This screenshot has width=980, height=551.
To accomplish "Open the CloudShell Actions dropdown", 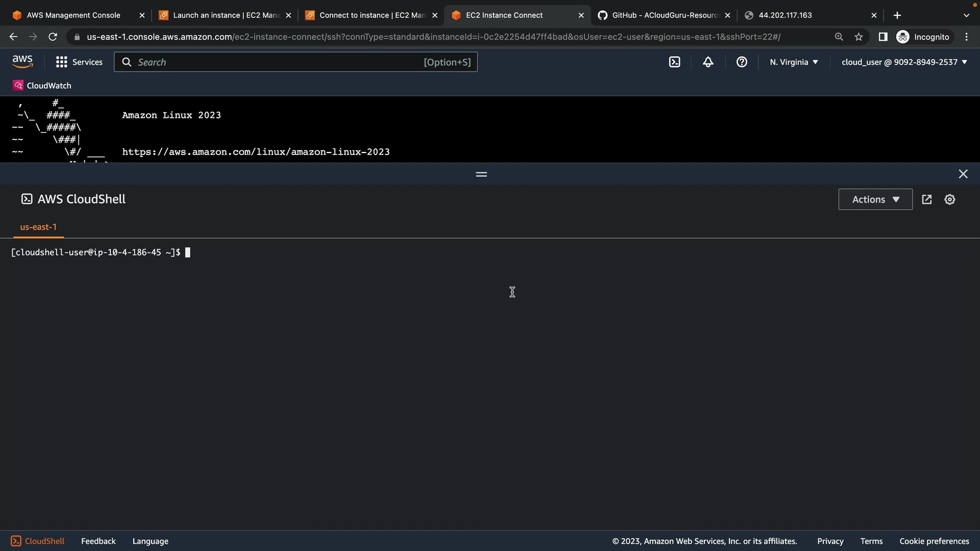I will point(875,199).
